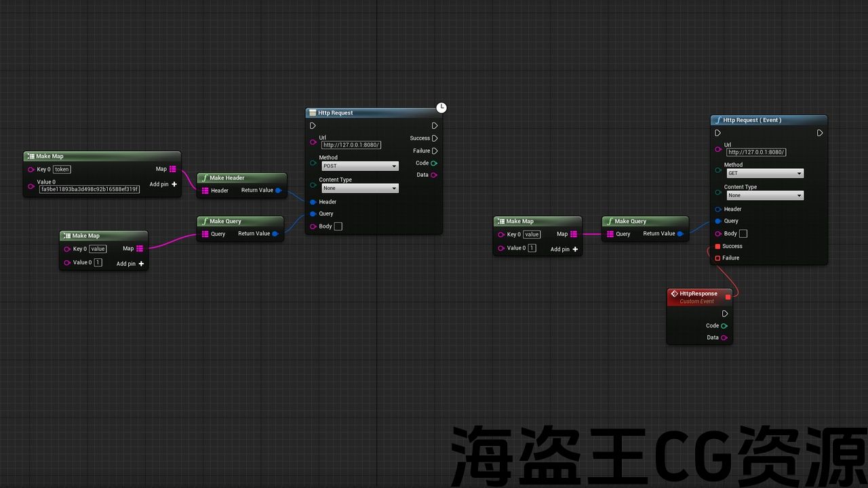Select the Make Query node title on right
This screenshot has height=488, width=868.
click(630, 221)
